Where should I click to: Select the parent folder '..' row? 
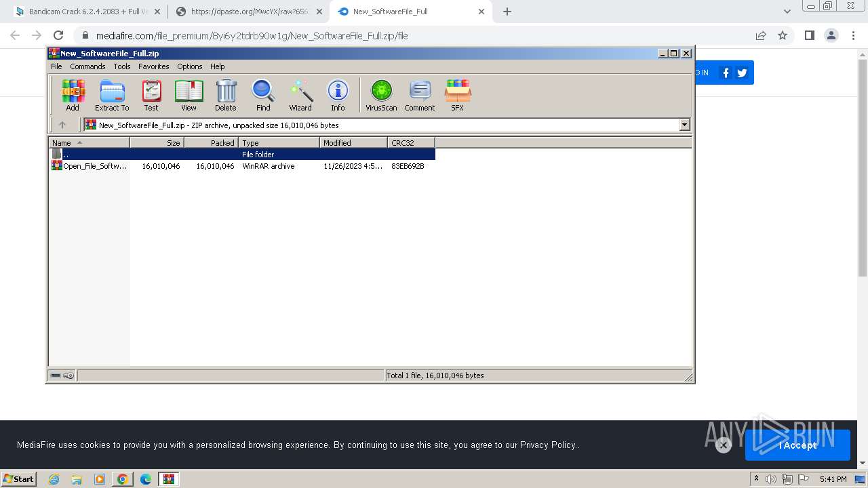[x=242, y=155]
